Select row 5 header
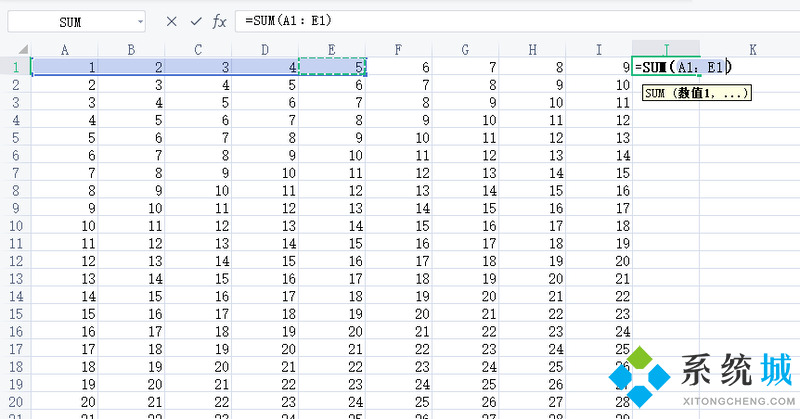This screenshot has height=419, width=800. (x=15, y=138)
